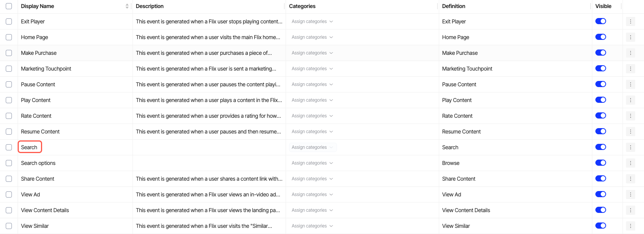Open the three-dot menu for Make Purchase row
Viewport: 644px width, 234px height.
(x=630, y=53)
